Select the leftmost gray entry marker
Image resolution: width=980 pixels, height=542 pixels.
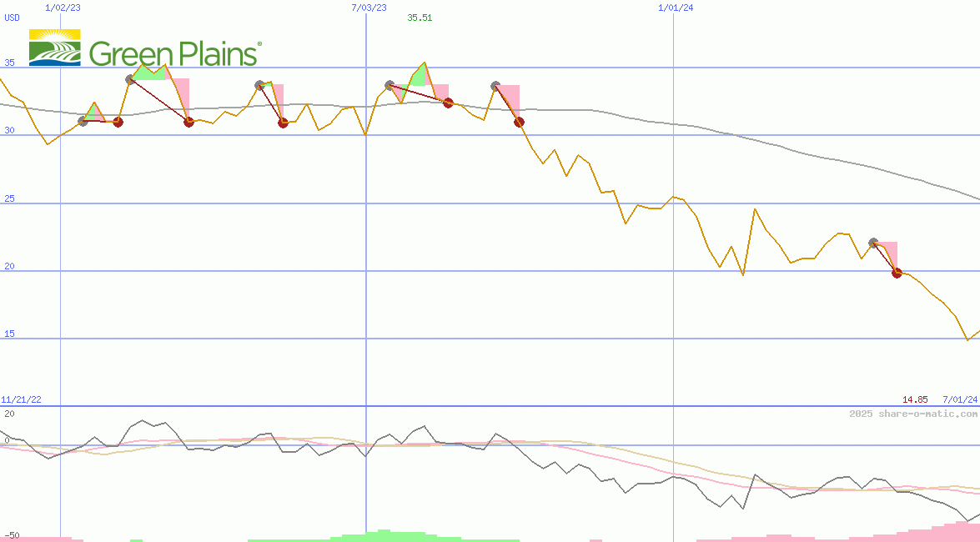pos(83,122)
